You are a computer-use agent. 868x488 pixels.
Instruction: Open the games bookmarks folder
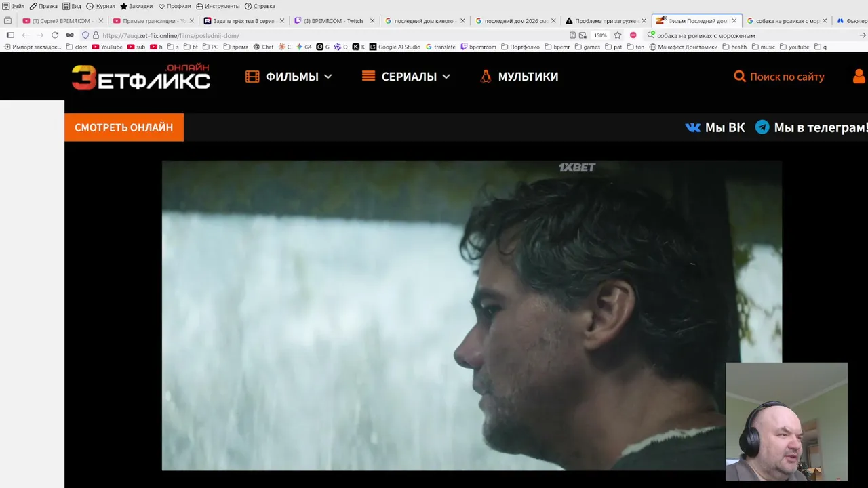[x=587, y=47]
